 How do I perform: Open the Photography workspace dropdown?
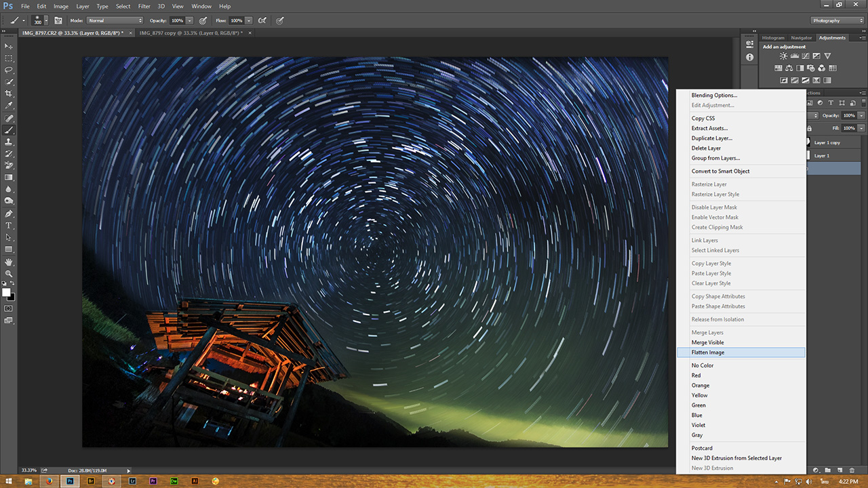pyautogui.click(x=837, y=20)
